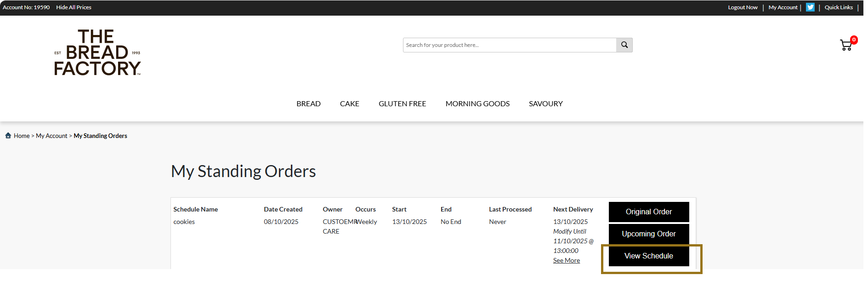868x298 pixels.
Task: Click the View Schedule button
Action: pos(649,256)
